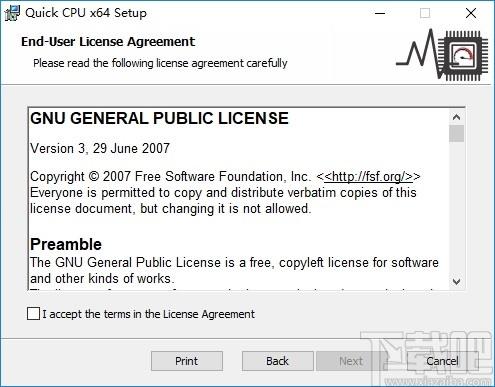Click the Quick CPU installer title bar icon
This screenshot has width=495, height=387.
[x=12, y=13]
